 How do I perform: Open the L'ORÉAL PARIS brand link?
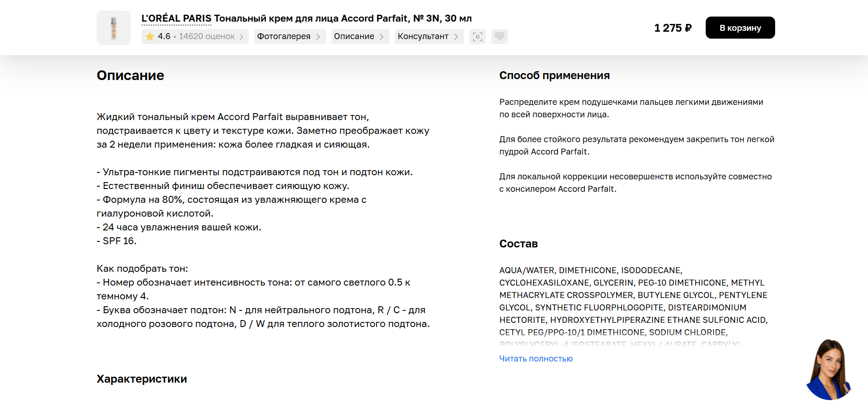(177, 19)
